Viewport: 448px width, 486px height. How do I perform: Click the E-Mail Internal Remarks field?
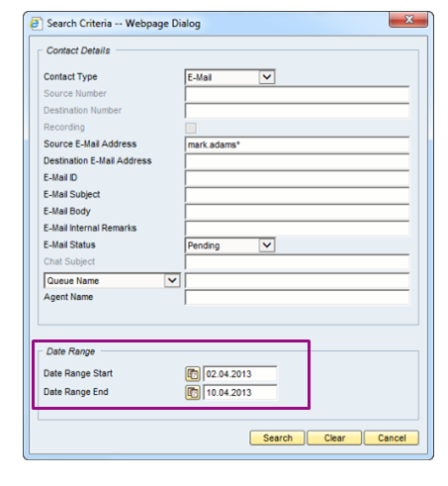pos(297,229)
